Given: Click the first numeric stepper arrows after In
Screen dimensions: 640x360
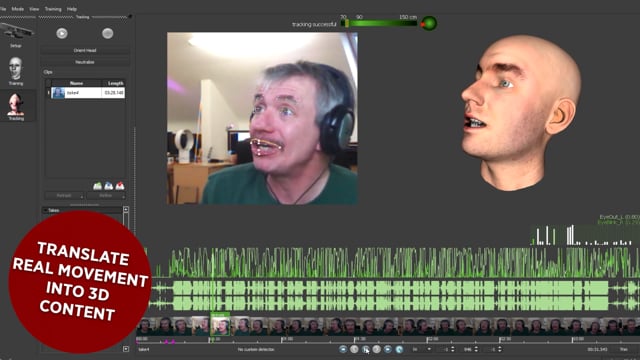Looking at the screenshot, I should 452,349.
